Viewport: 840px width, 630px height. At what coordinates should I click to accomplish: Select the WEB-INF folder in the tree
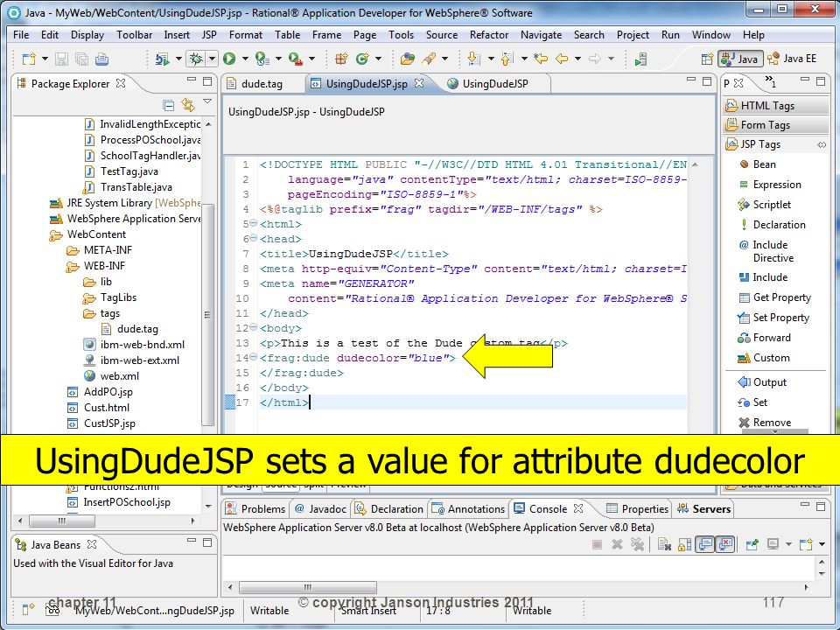click(96, 266)
